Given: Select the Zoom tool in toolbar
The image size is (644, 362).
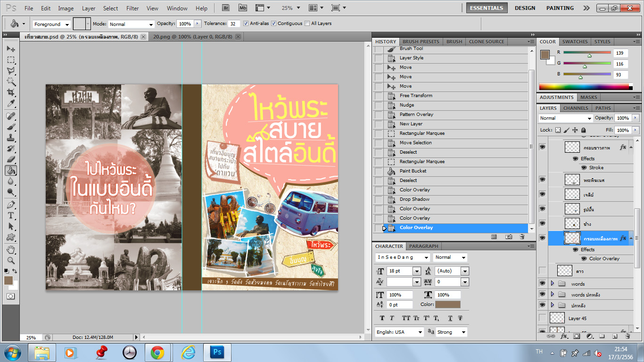Looking at the screenshot, I should 10,260.
